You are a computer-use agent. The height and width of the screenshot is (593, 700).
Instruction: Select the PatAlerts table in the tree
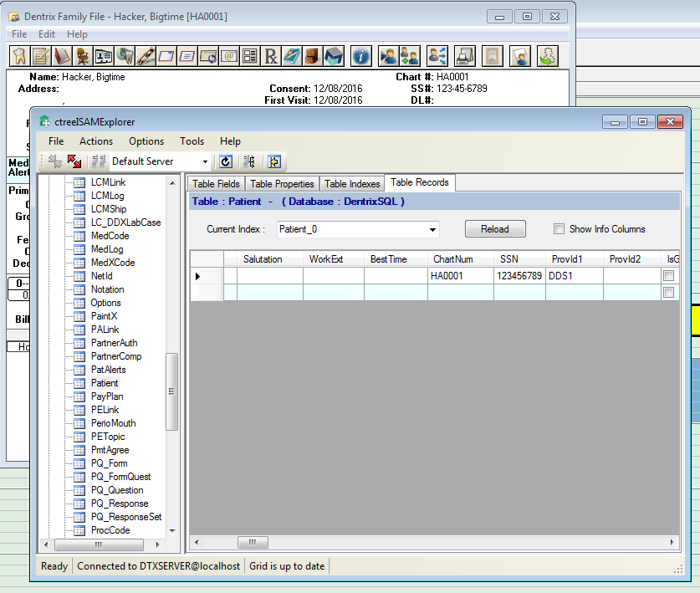tap(109, 370)
